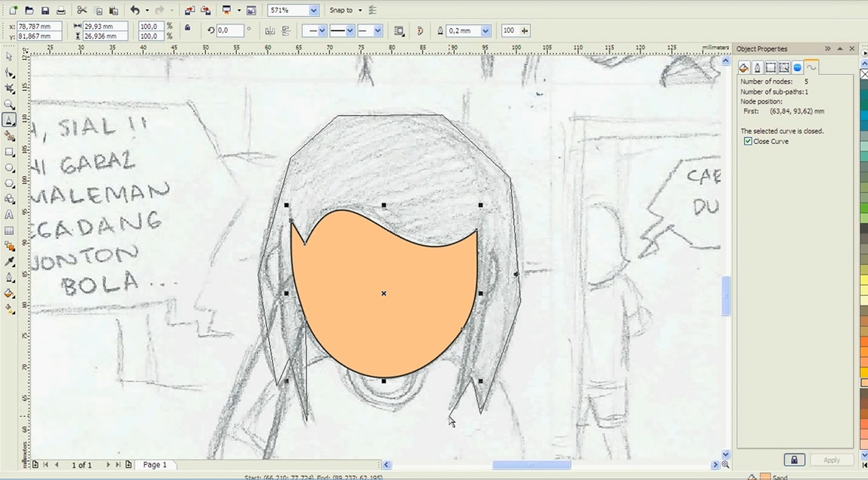Expand the application launcher arrow
The height and width of the screenshot is (480, 868).
tap(239, 10)
